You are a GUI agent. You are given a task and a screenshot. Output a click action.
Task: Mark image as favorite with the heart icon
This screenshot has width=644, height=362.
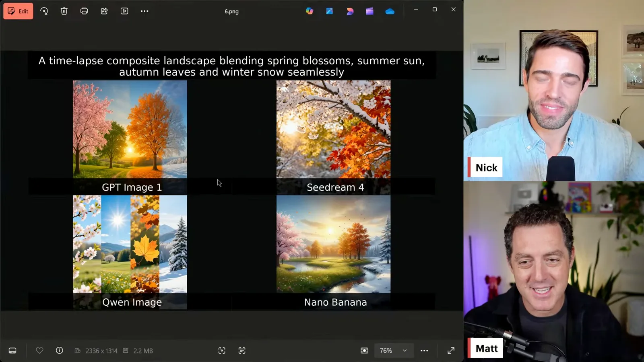click(x=39, y=351)
